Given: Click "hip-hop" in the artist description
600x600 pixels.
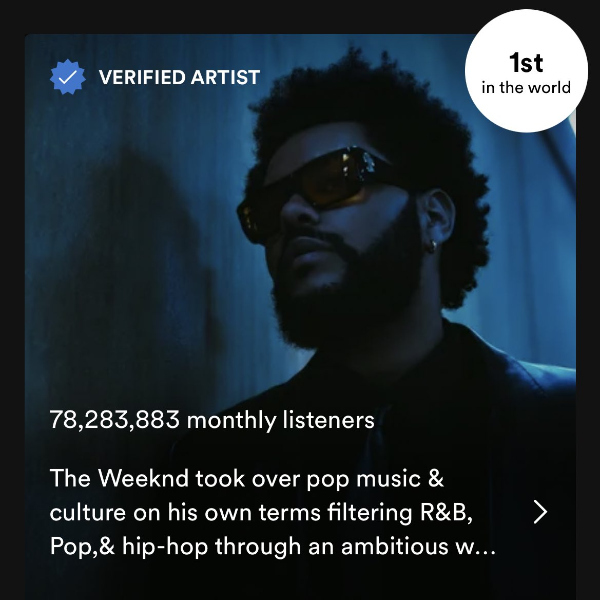Looking at the screenshot, I should 165,546.
